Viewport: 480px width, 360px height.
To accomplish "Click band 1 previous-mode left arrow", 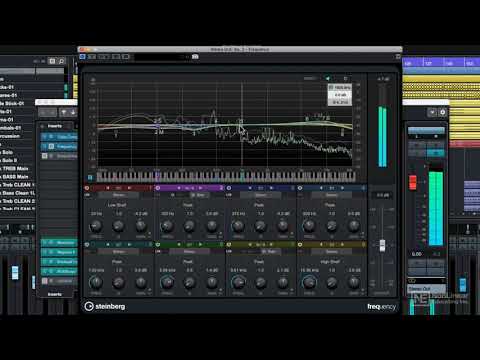I will 108,188.
